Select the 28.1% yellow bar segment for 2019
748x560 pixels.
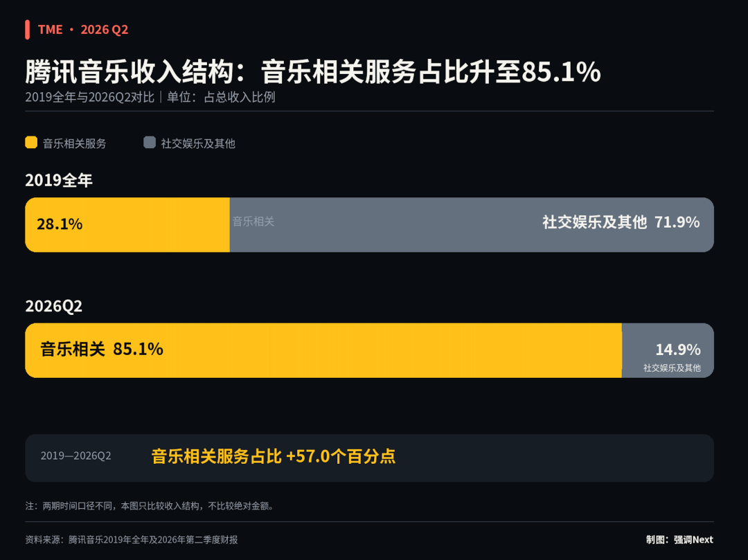pos(127,224)
